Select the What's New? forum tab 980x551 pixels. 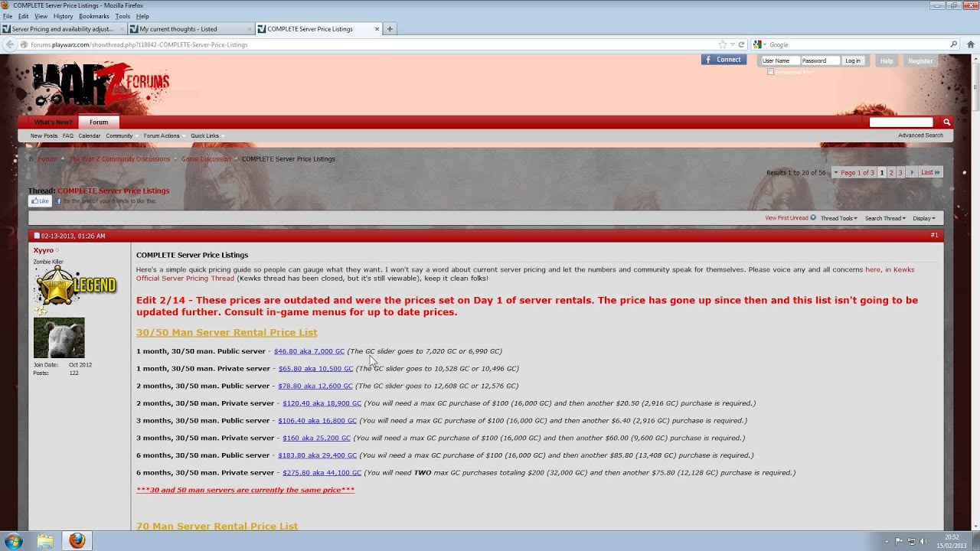point(53,122)
